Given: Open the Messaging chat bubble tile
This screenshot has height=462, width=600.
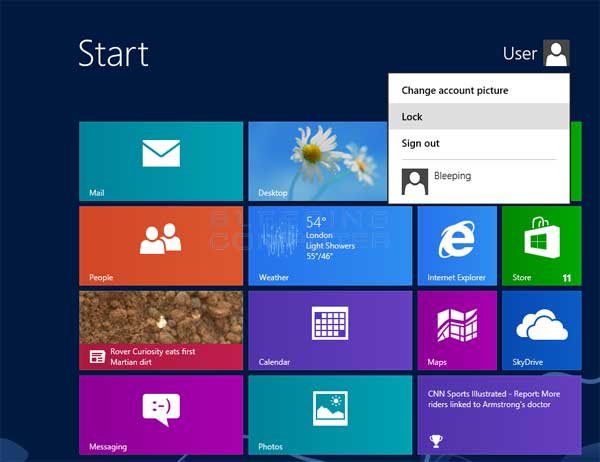Looking at the screenshot, I should click(x=161, y=415).
